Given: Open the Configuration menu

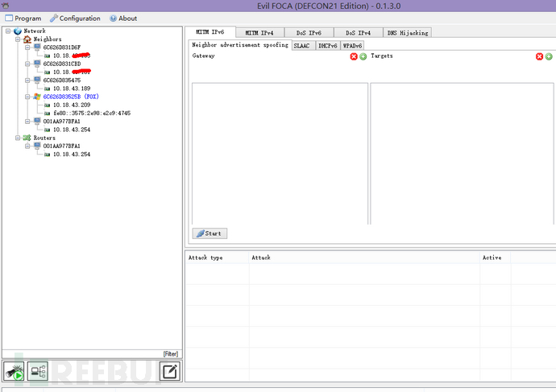Looking at the screenshot, I should [75, 18].
